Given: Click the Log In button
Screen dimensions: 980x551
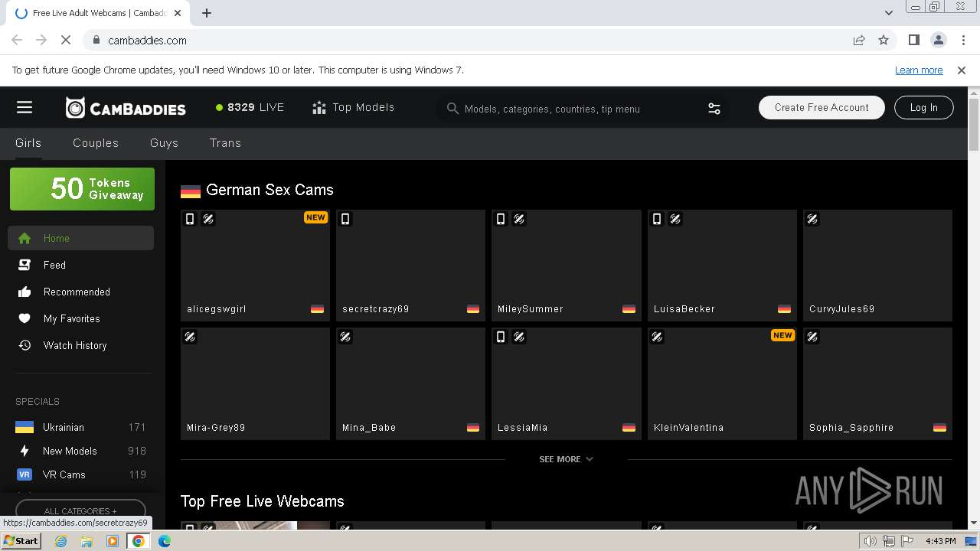Looking at the screenshot, I should click(923, 108).
